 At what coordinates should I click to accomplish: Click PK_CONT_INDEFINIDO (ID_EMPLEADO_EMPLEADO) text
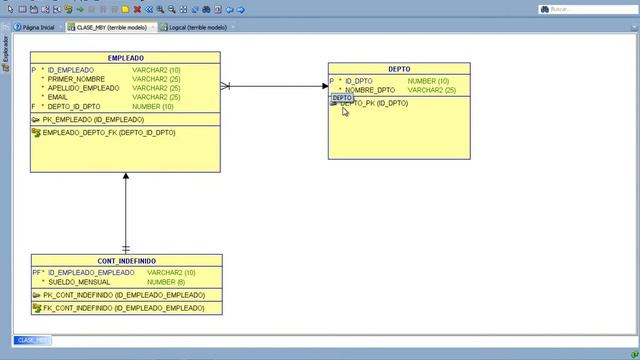[x=124, y=295]
